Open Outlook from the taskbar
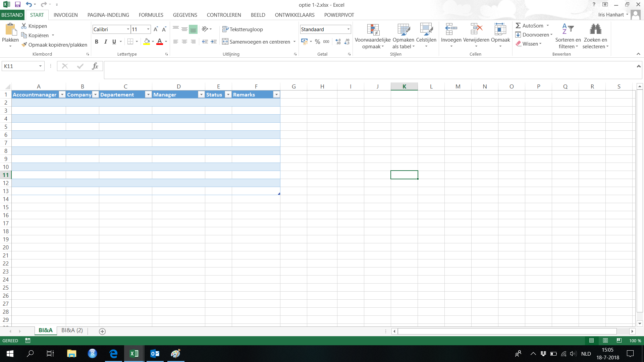The height and width of the screenshot is (362, 644). click(x=155, y=353)
